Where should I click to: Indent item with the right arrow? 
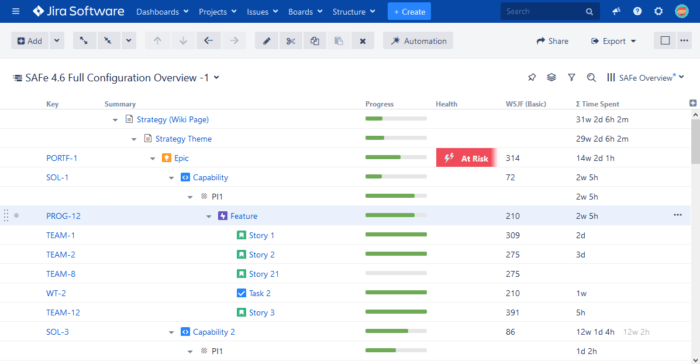(234, 41)
